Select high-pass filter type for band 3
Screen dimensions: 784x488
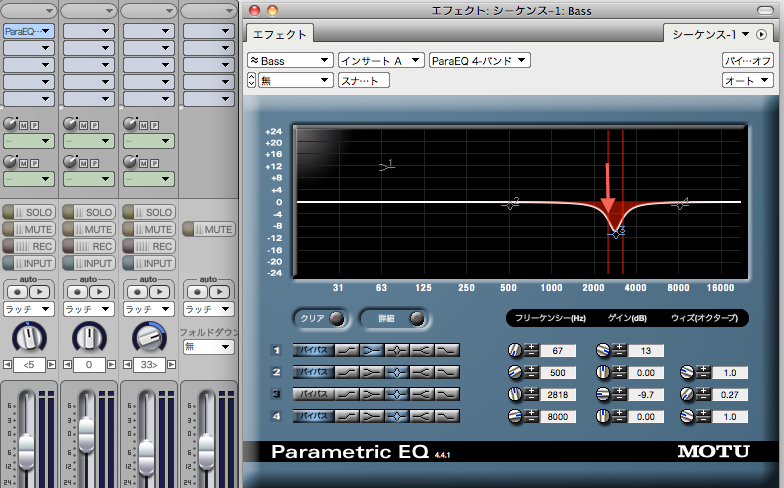click(x=347, y=394)
